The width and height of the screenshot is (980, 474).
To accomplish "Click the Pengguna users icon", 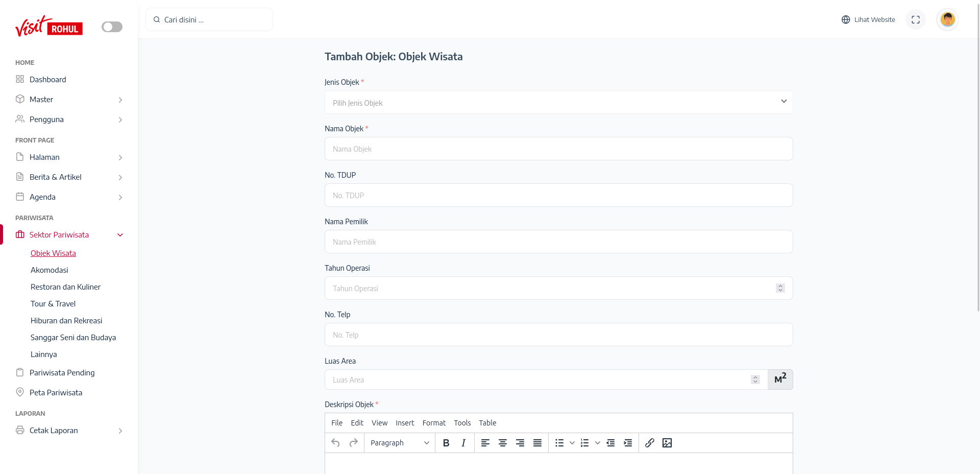I will click(20, 118).
